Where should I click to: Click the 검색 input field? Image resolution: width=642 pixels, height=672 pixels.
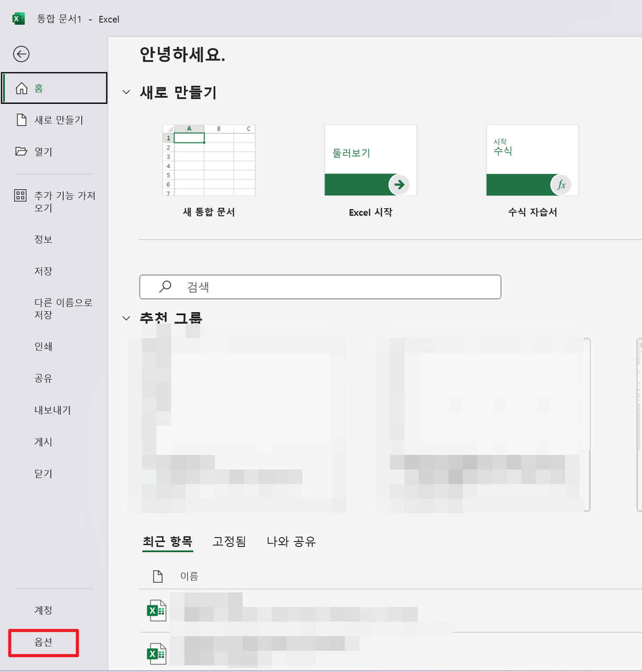[320, 287]
